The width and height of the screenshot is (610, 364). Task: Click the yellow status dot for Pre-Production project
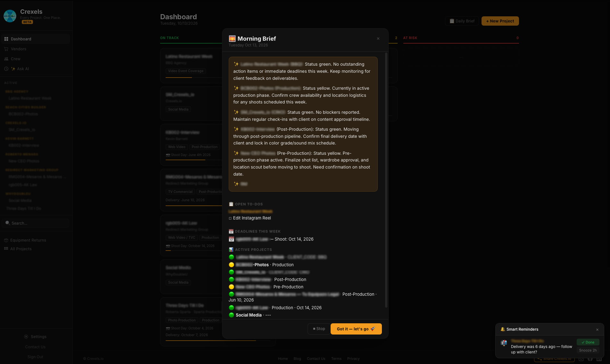point(232,287)
